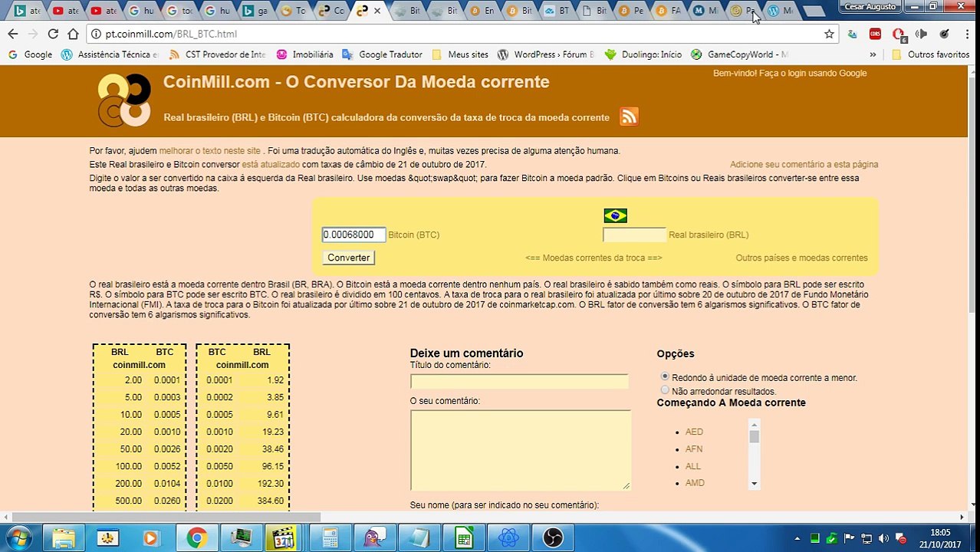980x552 pixels.
Task: Open the GameCopyWorld bookmark
Action: pos(739,54)
